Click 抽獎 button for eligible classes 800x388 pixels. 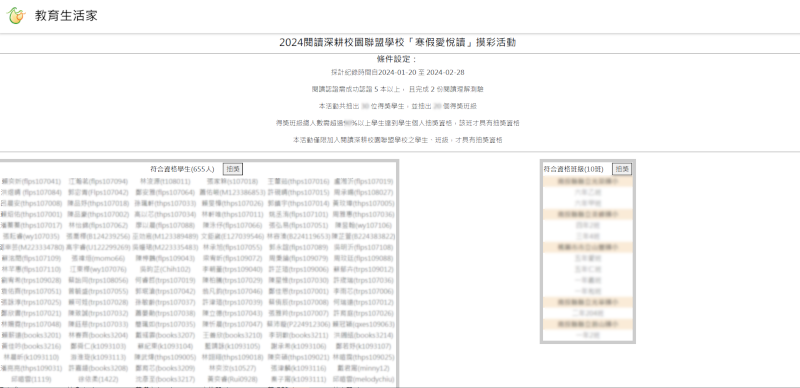[622, 169]
